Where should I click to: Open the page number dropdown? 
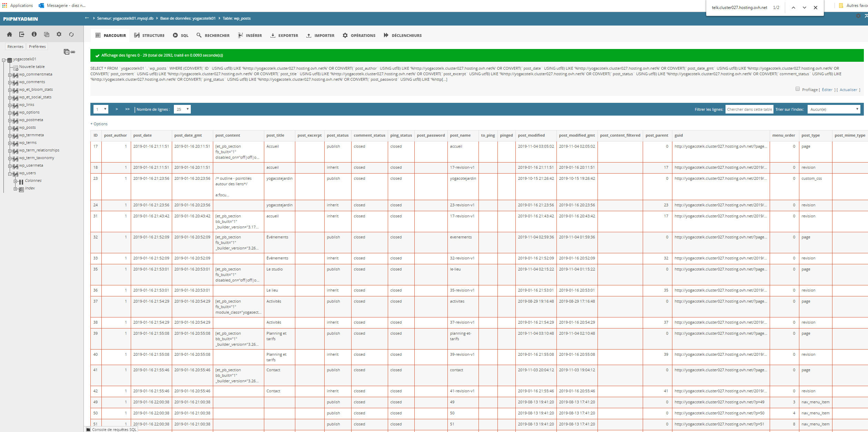pos(101,109)
